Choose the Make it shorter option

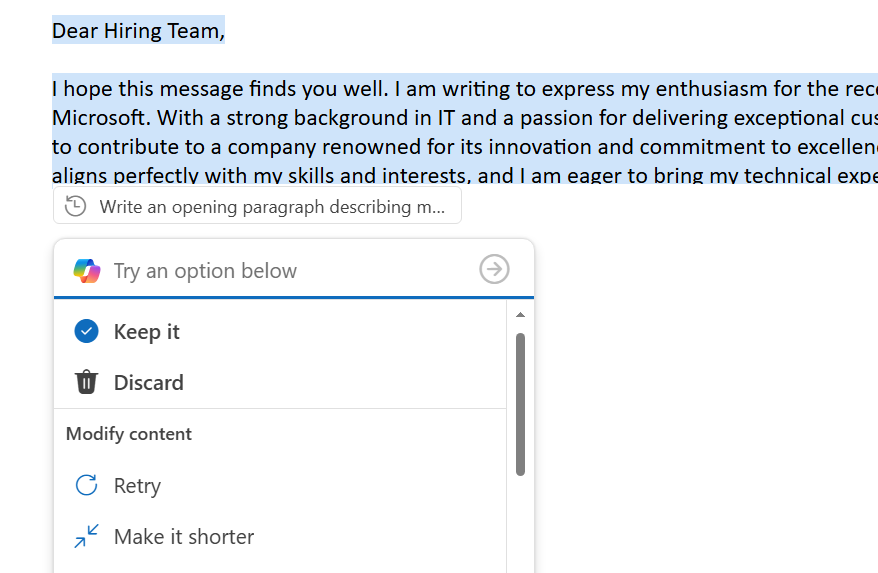184,537
